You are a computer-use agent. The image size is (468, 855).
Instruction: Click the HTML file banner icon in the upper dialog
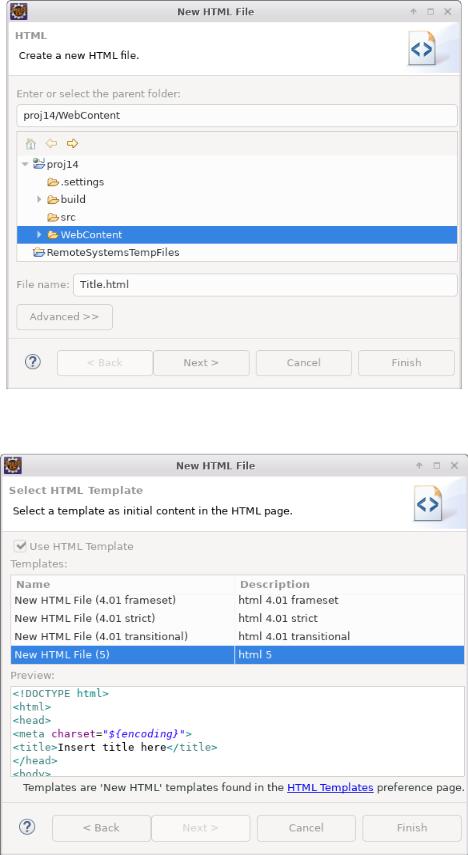point(422,49)
